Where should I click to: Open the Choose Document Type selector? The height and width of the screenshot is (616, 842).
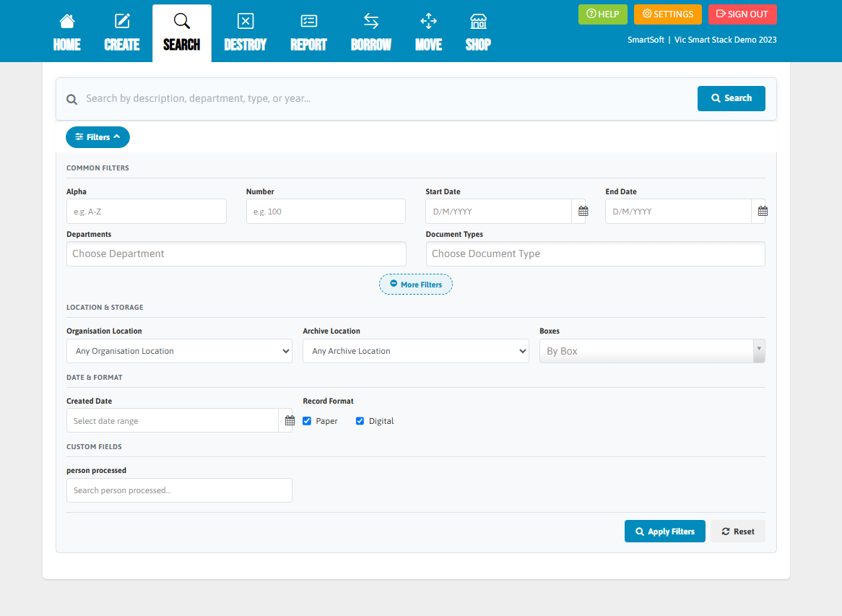pos(596,253)
